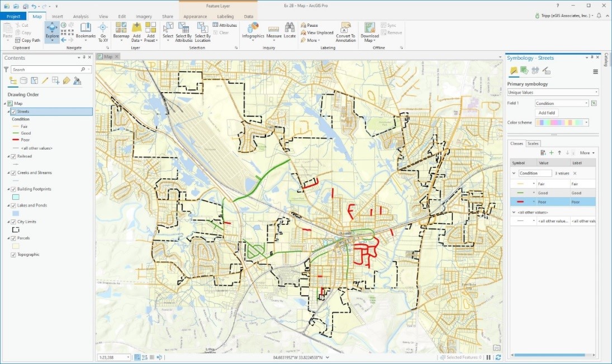Open the Scales tab in Symbology
The image size is (612, 364).
click(x=533, y=143)
